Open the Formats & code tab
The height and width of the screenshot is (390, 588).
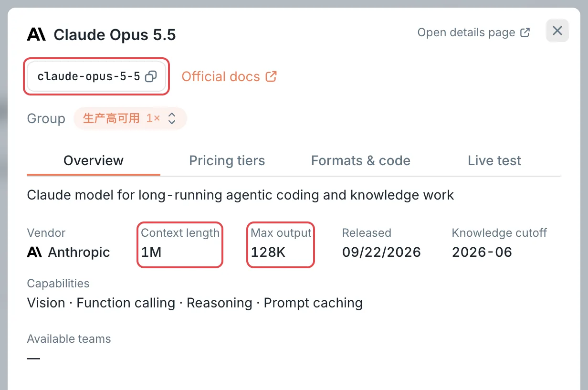pos(361,160)
